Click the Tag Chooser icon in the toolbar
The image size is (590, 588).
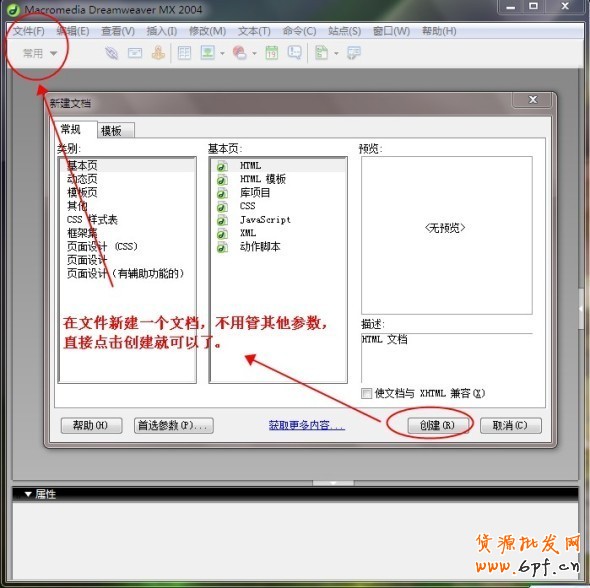pos(354,53)
